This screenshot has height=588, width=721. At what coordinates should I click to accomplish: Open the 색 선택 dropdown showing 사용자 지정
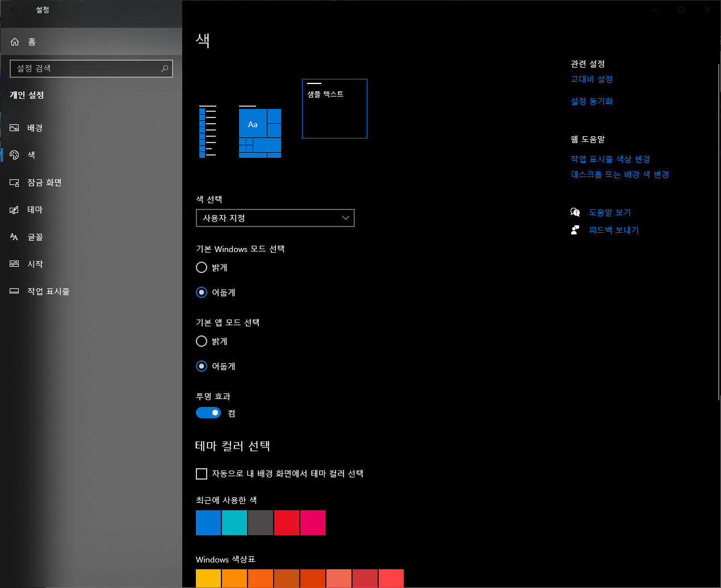(x=275, y=218)
